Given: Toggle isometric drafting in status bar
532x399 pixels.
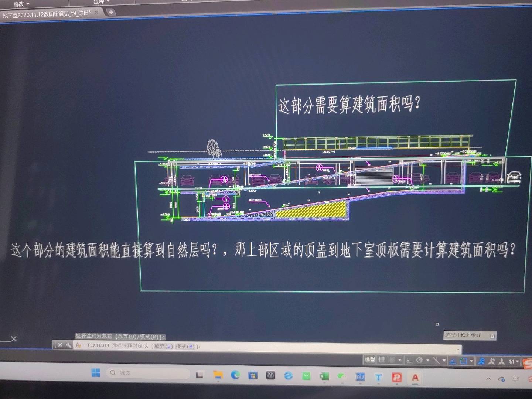Looking at the screenshot, I should pos(436,361).
